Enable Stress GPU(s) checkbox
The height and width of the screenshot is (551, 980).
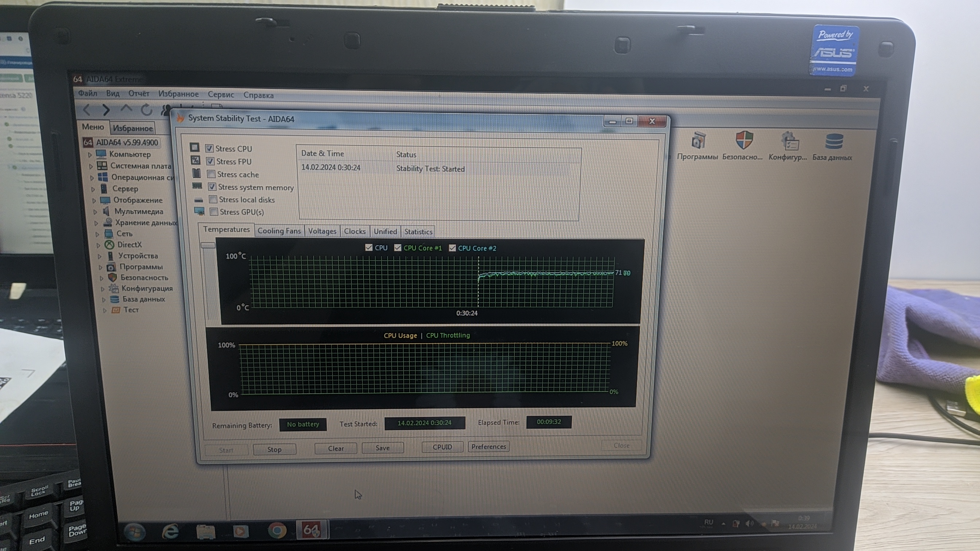[x=214, y=211]
